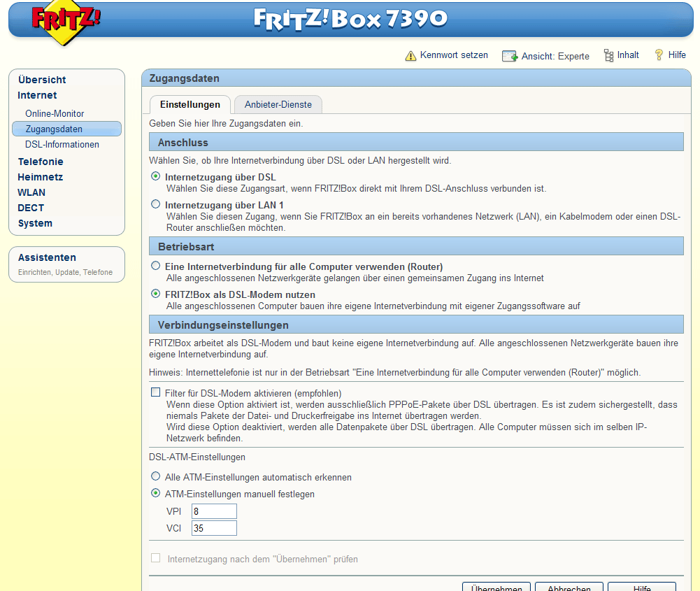Screen dimensions: 700x591
Task: Click the bottom Hilfe button
Action: 642,587
